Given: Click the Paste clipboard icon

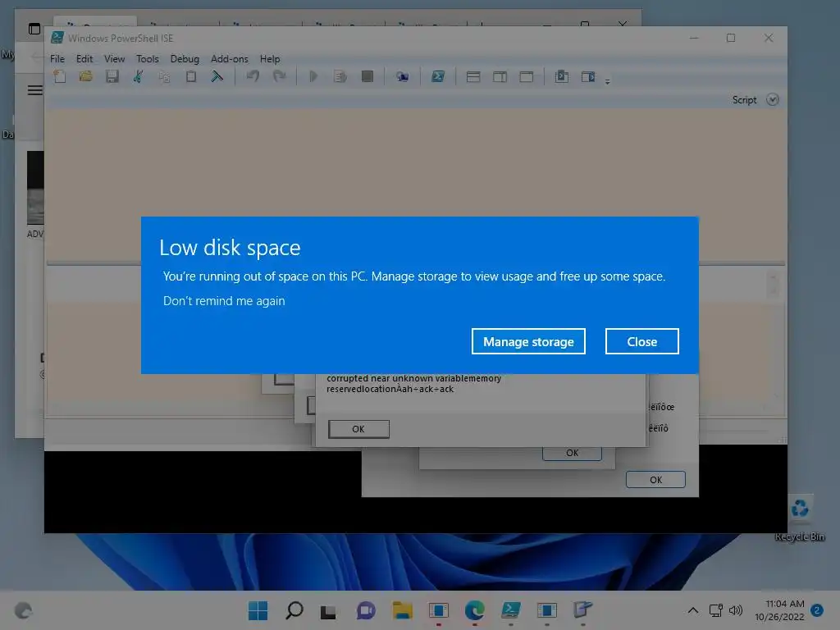Looking at the screenshot, I should (x=190, y=76).
